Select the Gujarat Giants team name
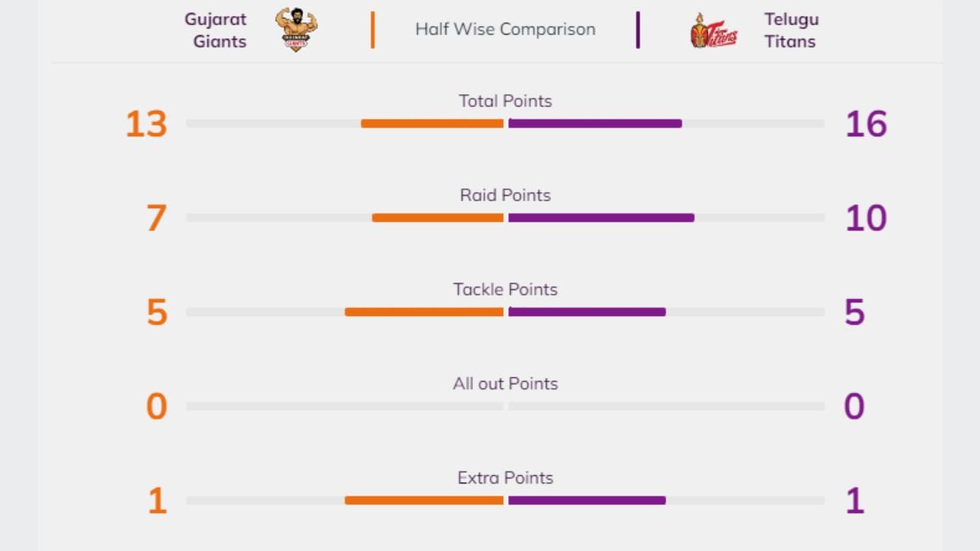This screenshot has height=551, width=980. pos(217,30)
